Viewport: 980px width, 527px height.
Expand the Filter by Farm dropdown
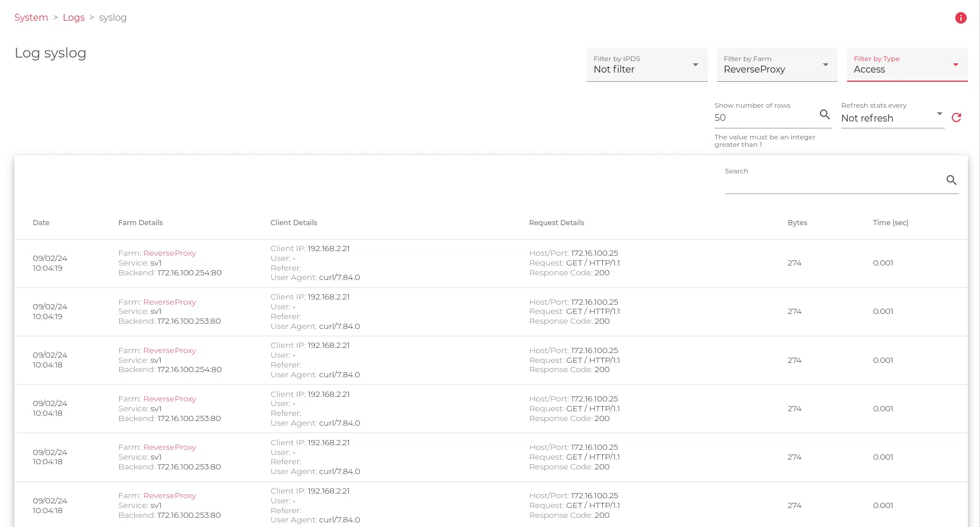(x=777, y=65)
